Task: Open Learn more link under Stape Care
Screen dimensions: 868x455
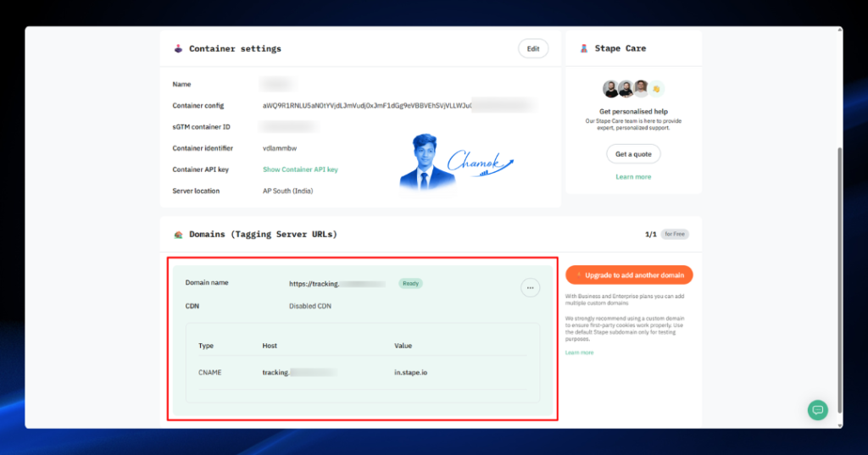Action: click(633, 176)
